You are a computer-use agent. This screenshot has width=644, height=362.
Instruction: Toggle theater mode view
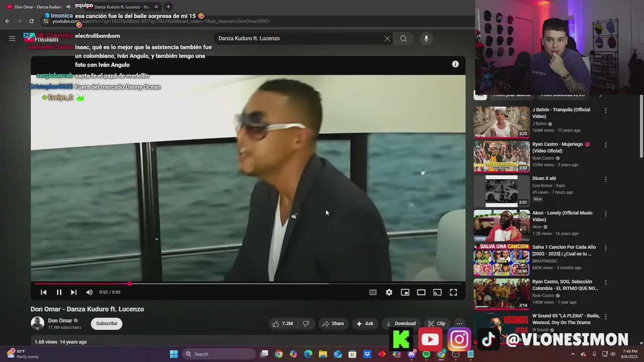coord(421,292)
